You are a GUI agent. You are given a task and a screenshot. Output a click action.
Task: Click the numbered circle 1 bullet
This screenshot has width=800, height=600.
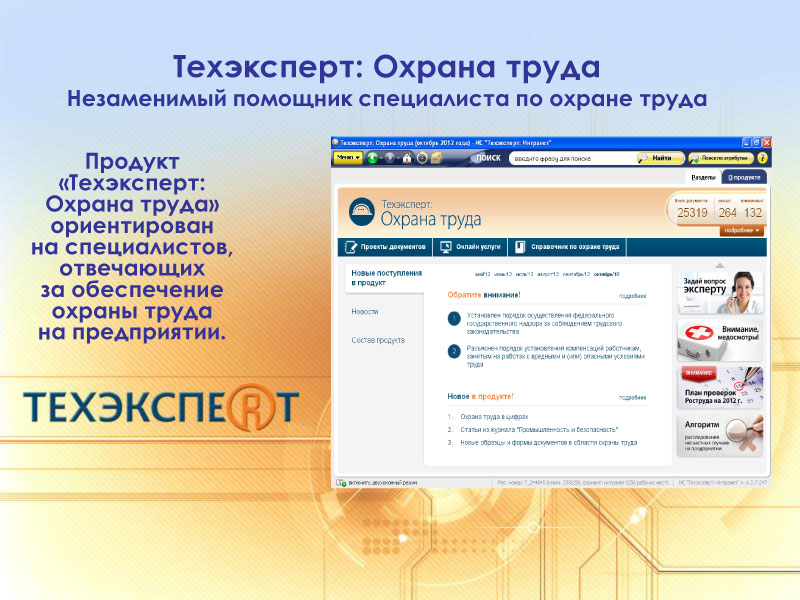[454, 319]
